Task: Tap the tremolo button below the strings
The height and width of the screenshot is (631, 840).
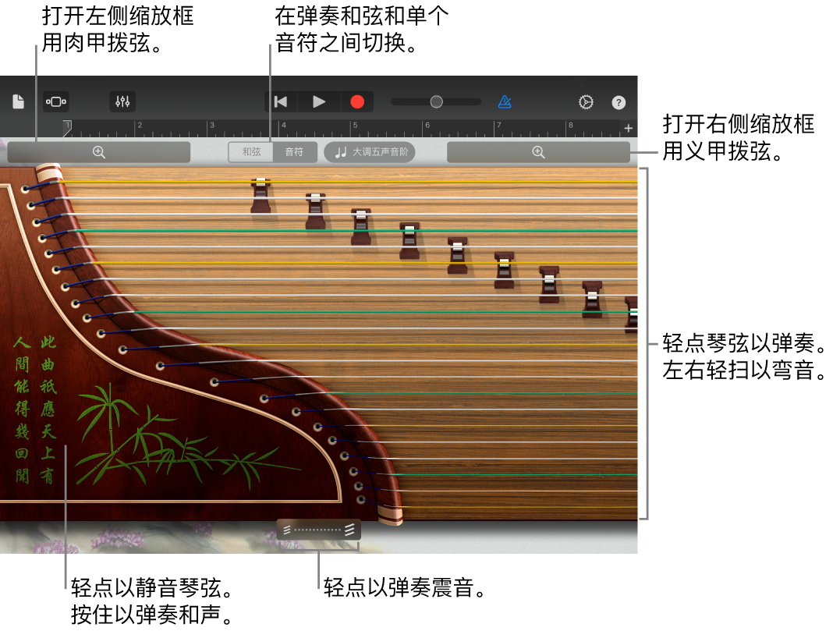Action: click(x=319, y=530)
